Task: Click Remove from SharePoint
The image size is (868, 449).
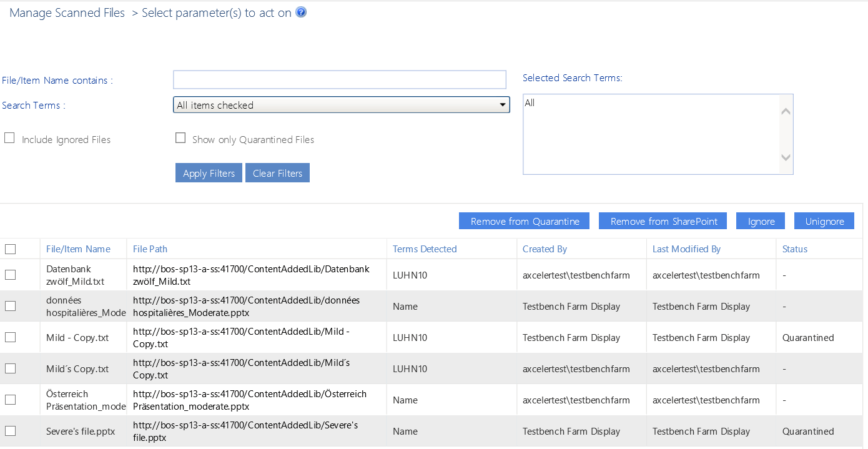Action: (x=663, y=220)
